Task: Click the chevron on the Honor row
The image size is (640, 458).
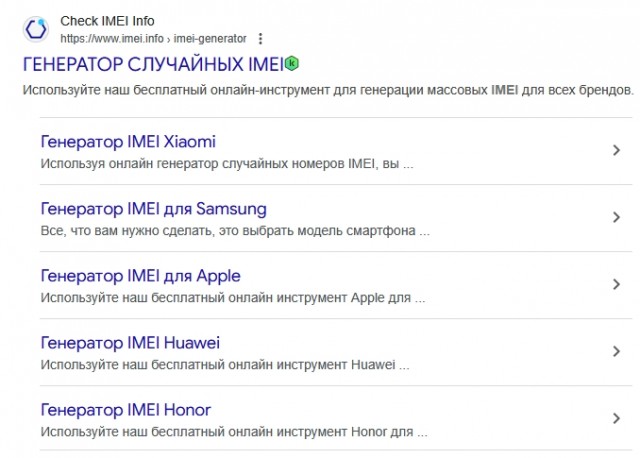Action: pyautogui.click(x=616, y=418)
